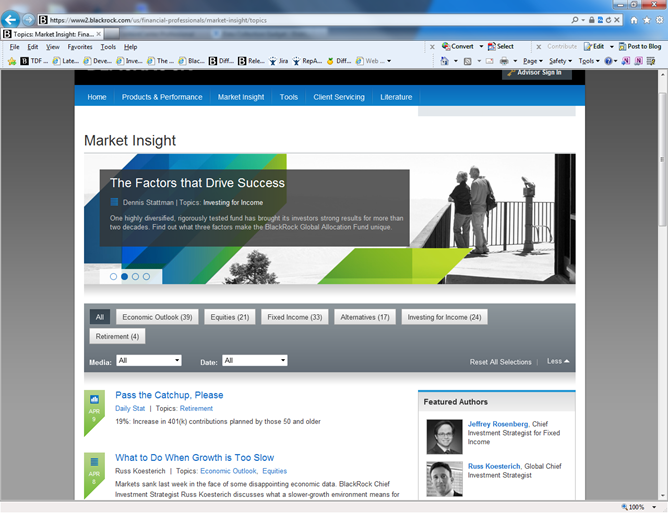Screen dimensions: 668x513
Task: Toggle the Alternatives (17) filter
Action: 365,317
